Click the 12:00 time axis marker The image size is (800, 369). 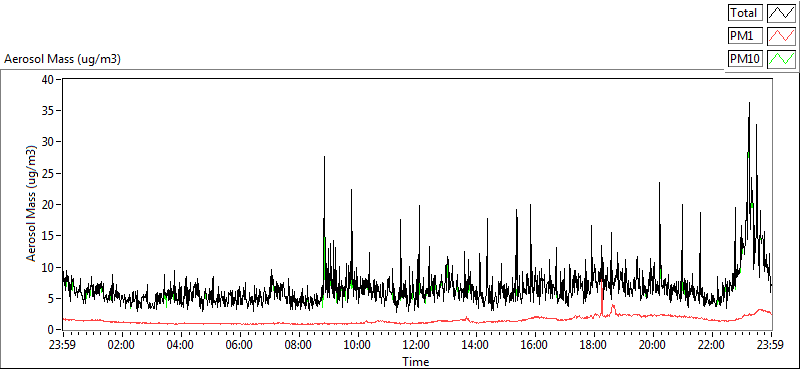tap(416, 345)
